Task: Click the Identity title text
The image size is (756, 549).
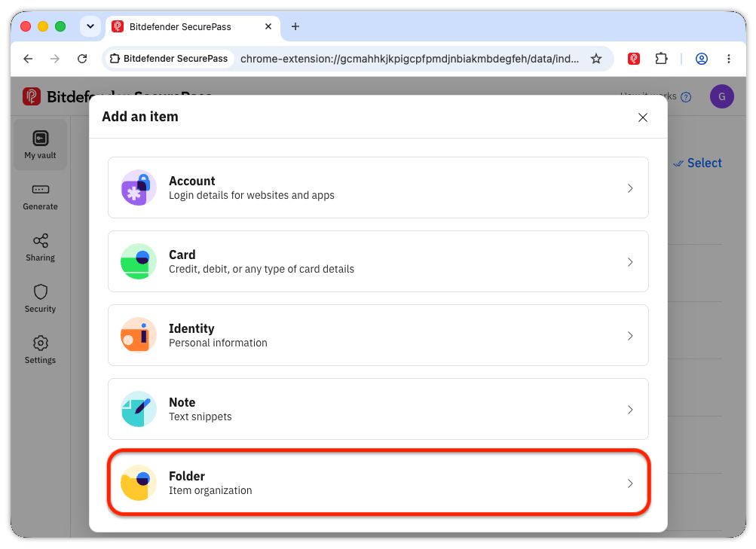Action: [191, 328]
